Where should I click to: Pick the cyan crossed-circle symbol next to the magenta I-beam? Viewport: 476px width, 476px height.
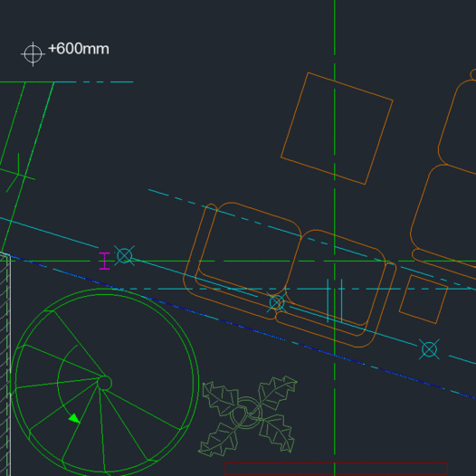125,255
